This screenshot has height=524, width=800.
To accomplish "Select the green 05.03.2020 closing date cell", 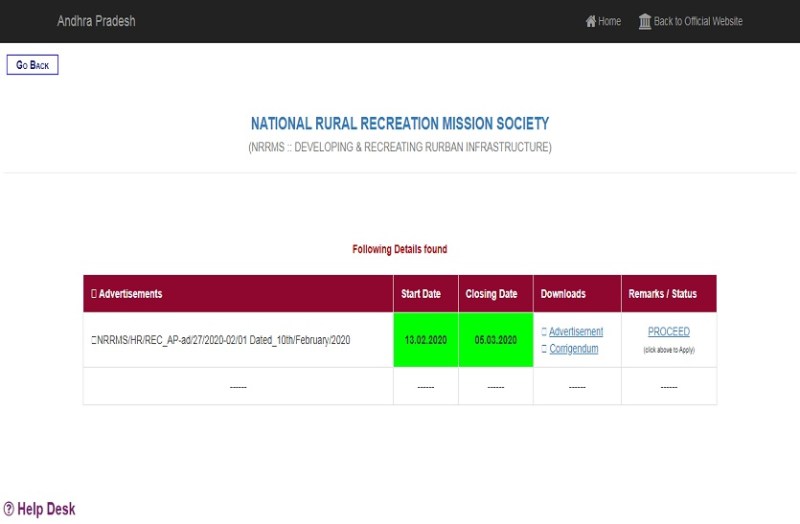I will coord(495,340).
